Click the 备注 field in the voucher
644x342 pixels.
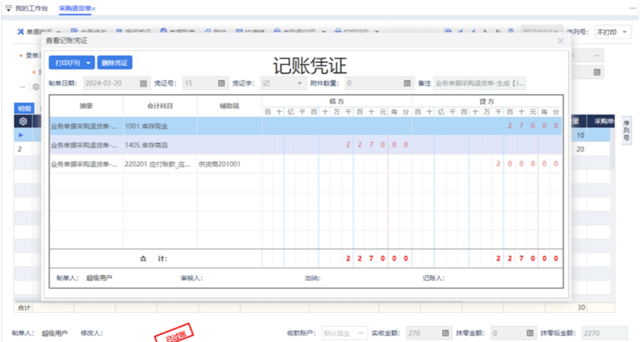tap(479, 83)
